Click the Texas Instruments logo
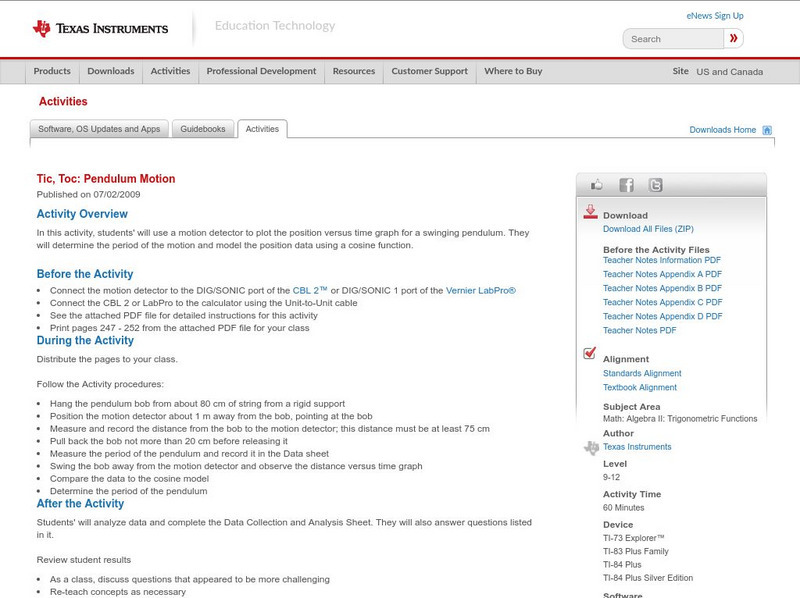This screenshot has width=800, height=598. [x=101, y=29]
